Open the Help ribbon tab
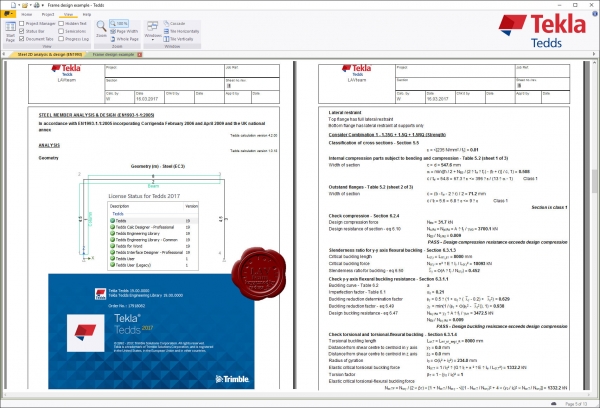The image size is (600, 408). [87, 15]
